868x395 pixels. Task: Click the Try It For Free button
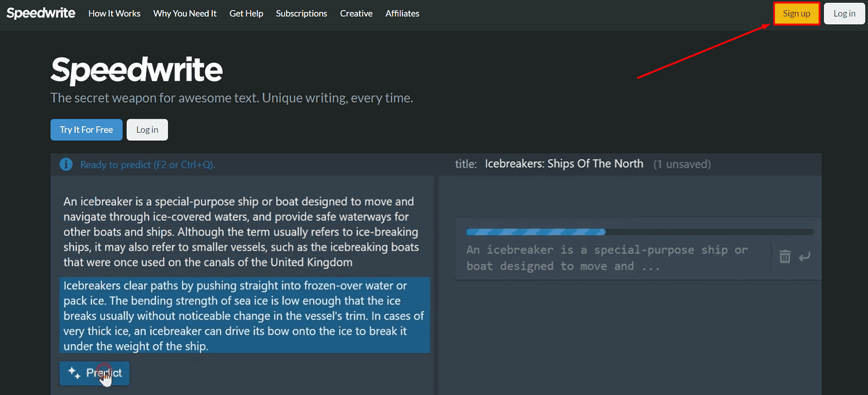86,129
